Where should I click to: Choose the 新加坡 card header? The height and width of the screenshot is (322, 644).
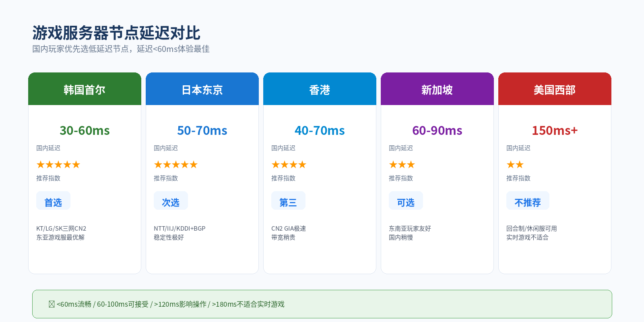tap(437, 89)
